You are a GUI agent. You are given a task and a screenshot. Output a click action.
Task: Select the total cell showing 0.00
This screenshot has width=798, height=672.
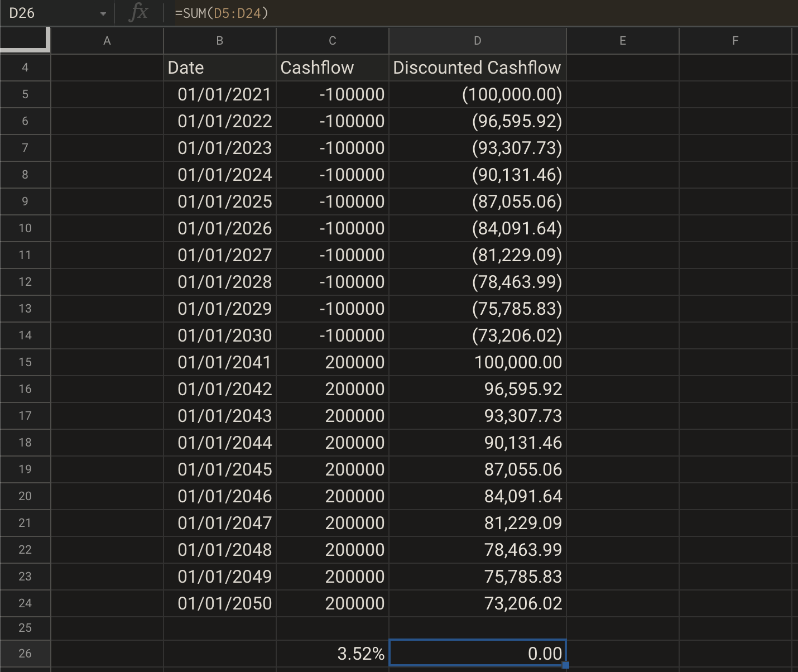point(477,653)
